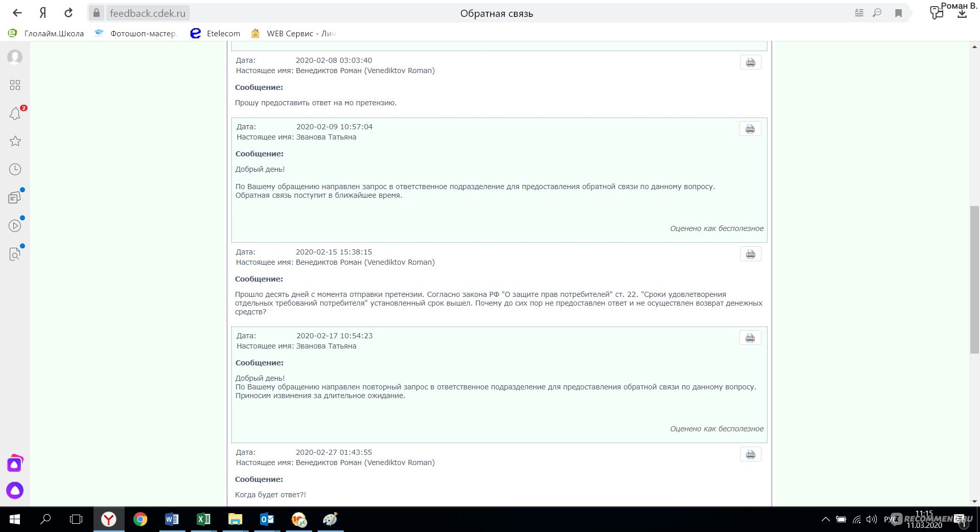Image resolution: width=980 pixels, height=532 pixels.
Task: Open favorites star in the sidebar
Action: tap(15, 141)
